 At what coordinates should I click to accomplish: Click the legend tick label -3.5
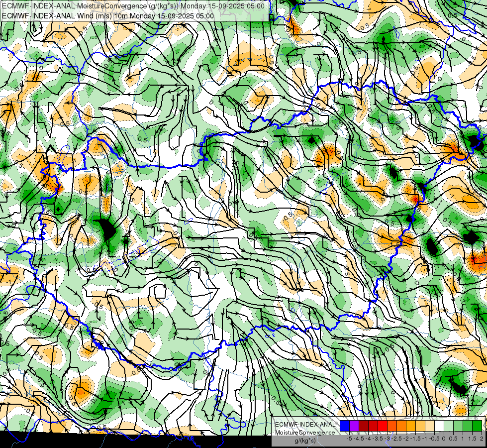[x=378, y=439]
